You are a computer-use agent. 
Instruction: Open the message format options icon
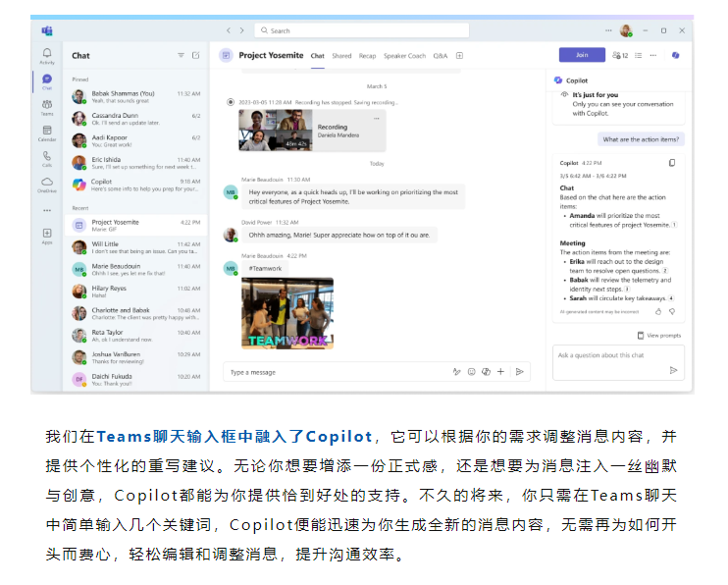tap(457, 372)
